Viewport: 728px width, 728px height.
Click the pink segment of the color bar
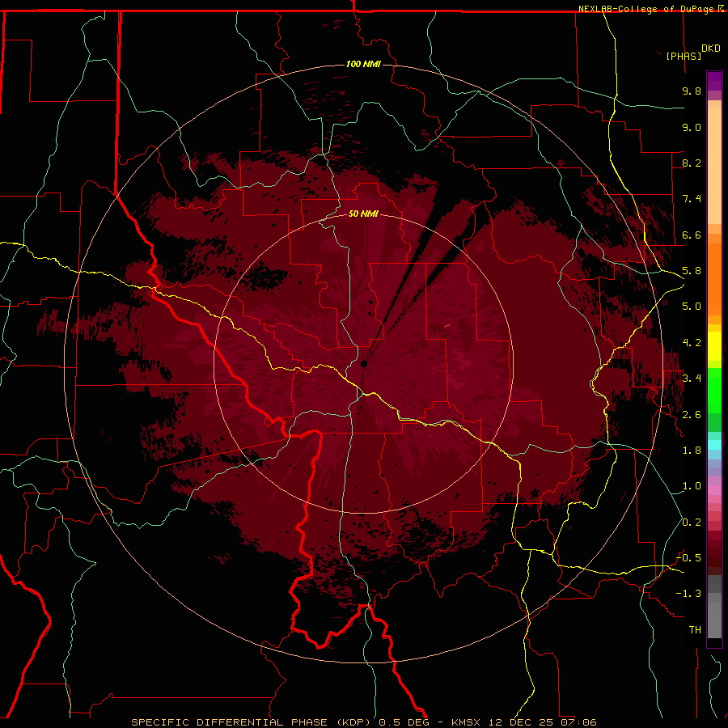[714, 490]
